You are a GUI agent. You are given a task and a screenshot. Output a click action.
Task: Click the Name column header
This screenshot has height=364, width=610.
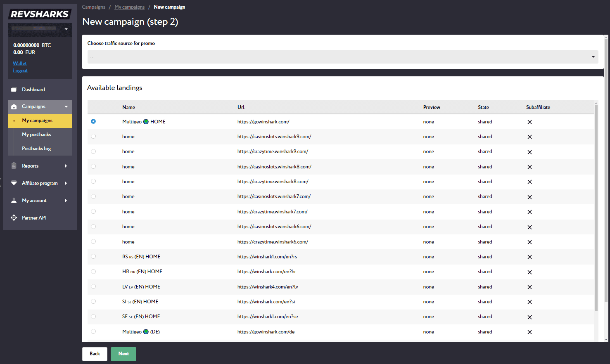coord(128,107)
